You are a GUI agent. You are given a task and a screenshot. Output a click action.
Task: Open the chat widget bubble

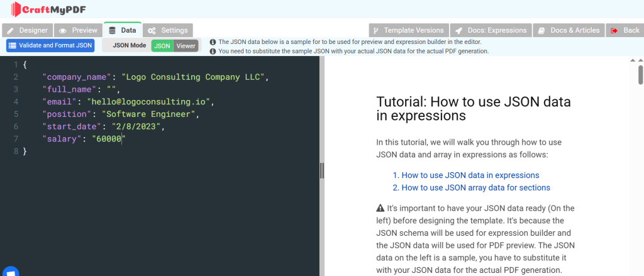pyautogui.click(x=10, y=272)
